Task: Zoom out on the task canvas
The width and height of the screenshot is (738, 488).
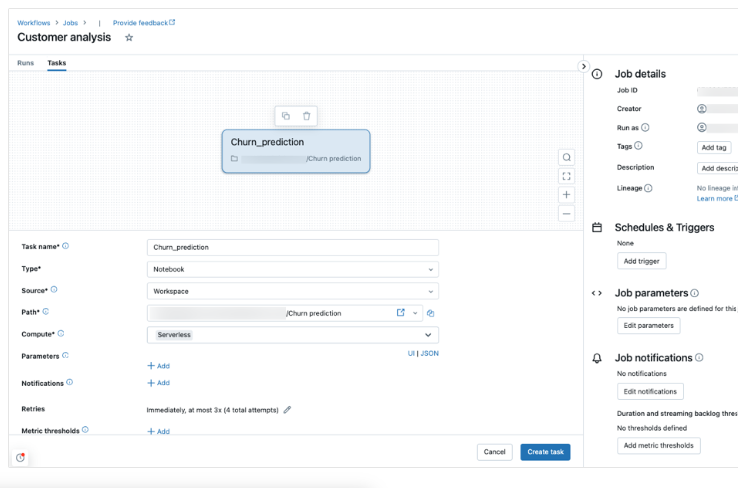Action: [x=567, y=213]
